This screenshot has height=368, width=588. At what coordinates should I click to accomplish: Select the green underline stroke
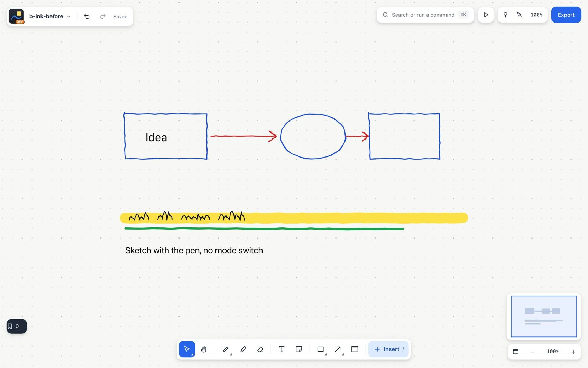click(x=264, y=228)
